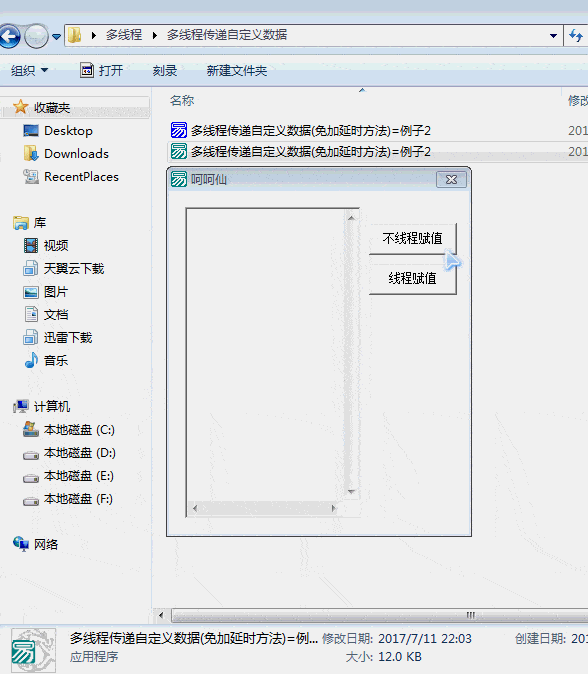The width and height of the screenshot is (588, 674).
Task: Click the 不线程赋值 button
Action: 413,239
